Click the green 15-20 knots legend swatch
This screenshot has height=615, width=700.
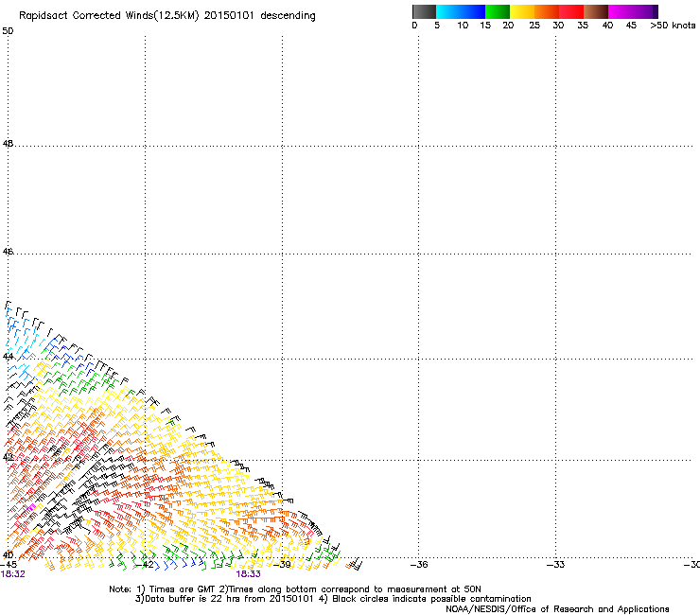pos(498,11)
